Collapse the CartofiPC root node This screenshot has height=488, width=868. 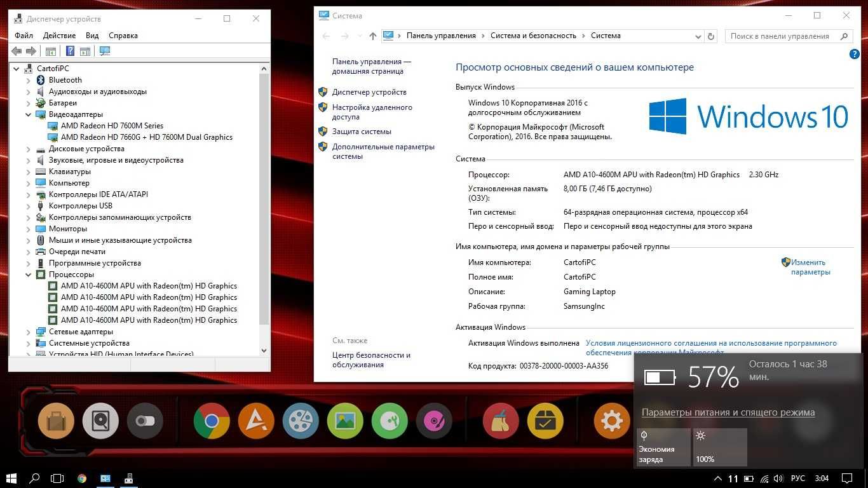click(17, 69)
